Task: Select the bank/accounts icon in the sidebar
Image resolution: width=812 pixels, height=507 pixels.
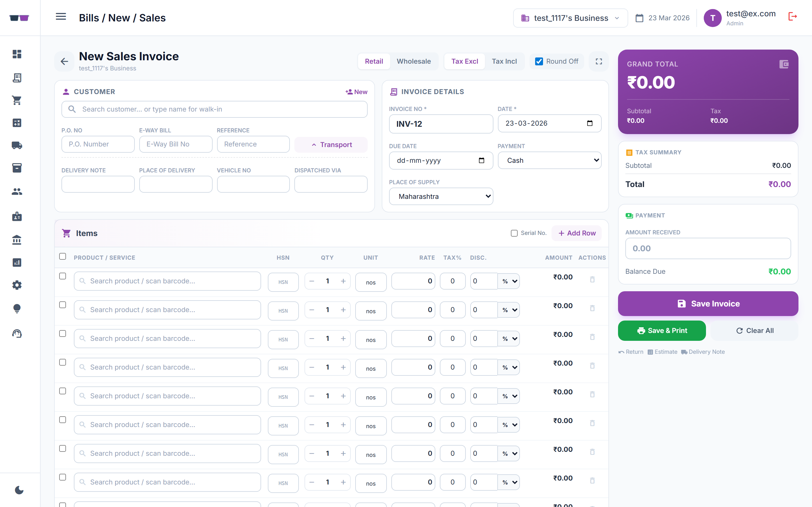Action: point(16,240)
